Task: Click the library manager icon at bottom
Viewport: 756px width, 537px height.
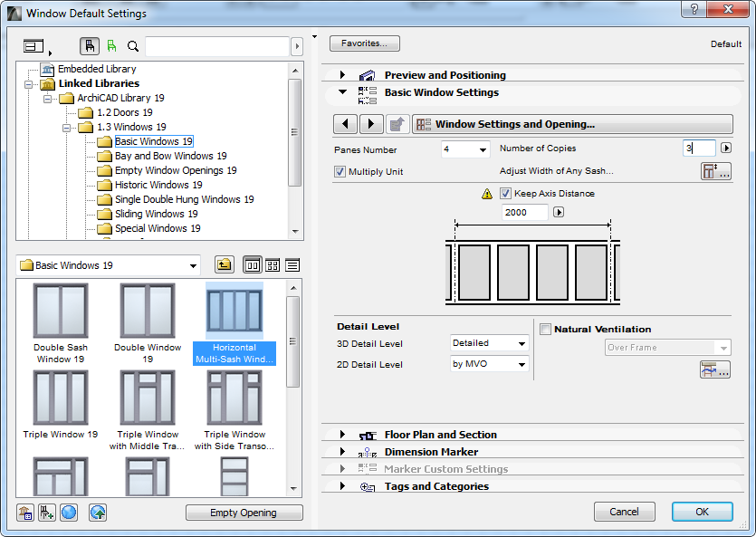Action: pyautogui.click(x=25, y=513)
